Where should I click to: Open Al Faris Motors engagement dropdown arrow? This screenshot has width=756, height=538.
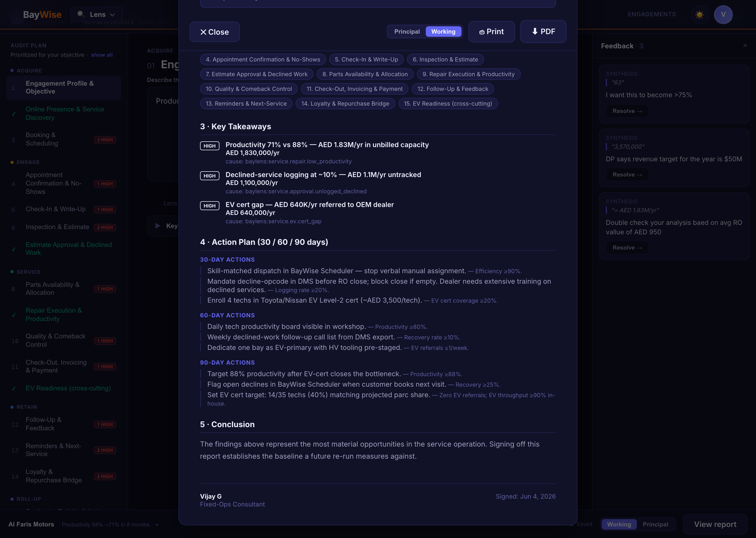157,525
